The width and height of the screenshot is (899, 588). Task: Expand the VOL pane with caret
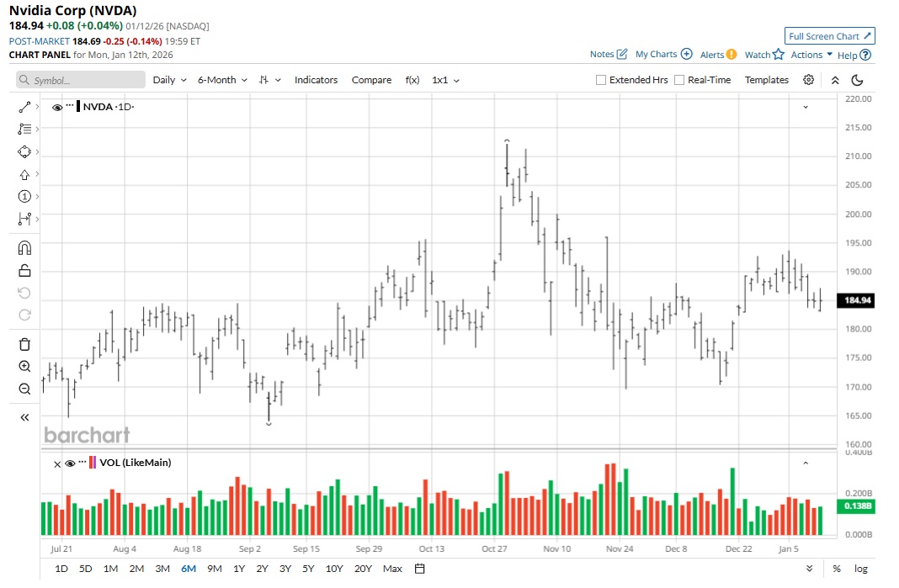(x=806, y=463)
